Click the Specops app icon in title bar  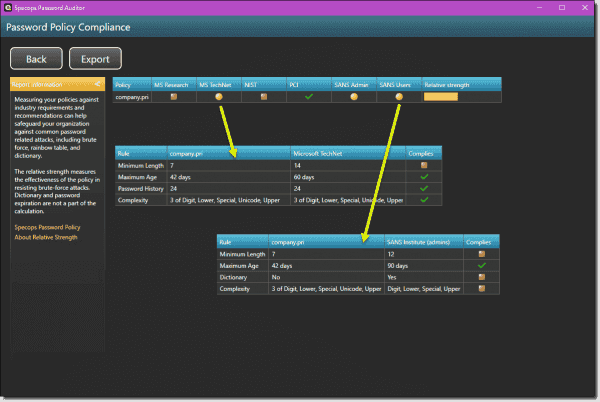pos(8,7)
